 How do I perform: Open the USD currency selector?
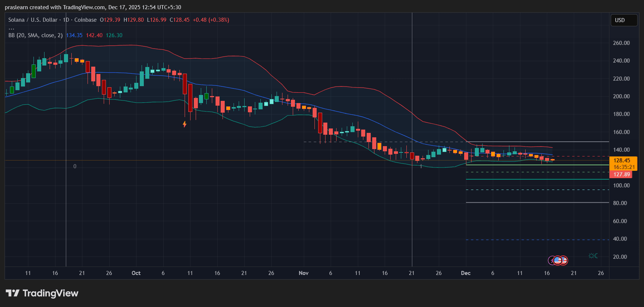[x=623, y=20]
